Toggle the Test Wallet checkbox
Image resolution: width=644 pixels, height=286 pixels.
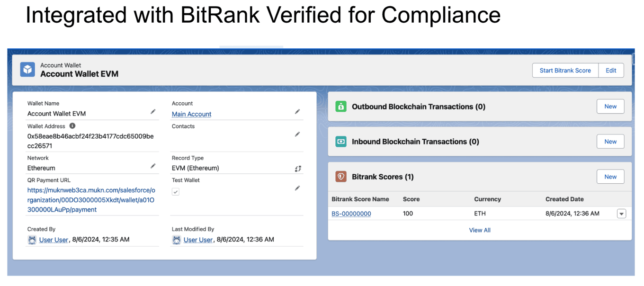coord(176,192)
